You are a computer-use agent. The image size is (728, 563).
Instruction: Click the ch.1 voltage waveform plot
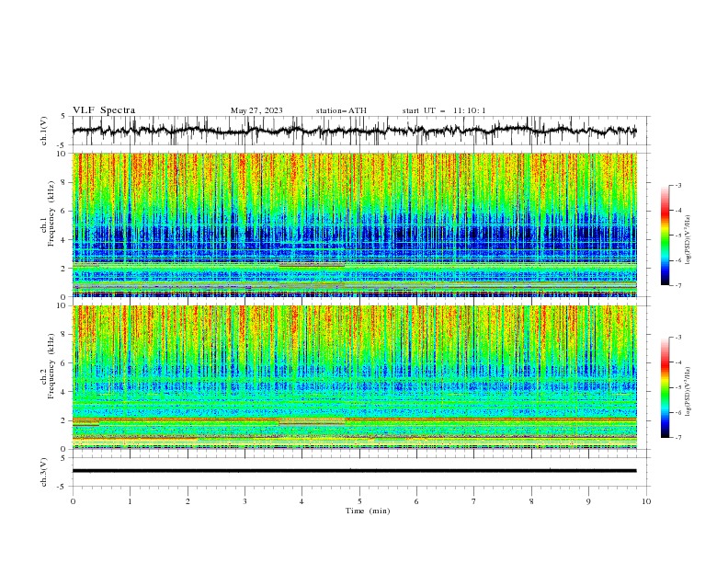[354, 131]
